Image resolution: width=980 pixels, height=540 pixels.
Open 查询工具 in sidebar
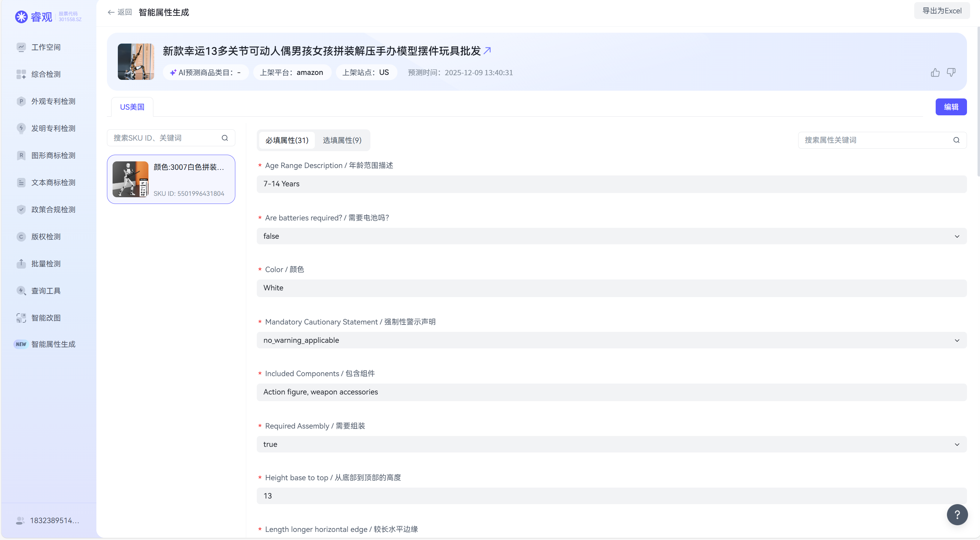(46, 290)
